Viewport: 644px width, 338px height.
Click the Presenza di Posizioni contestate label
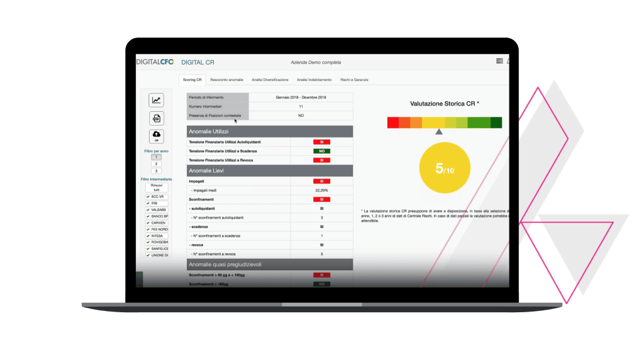pos(215,116)
